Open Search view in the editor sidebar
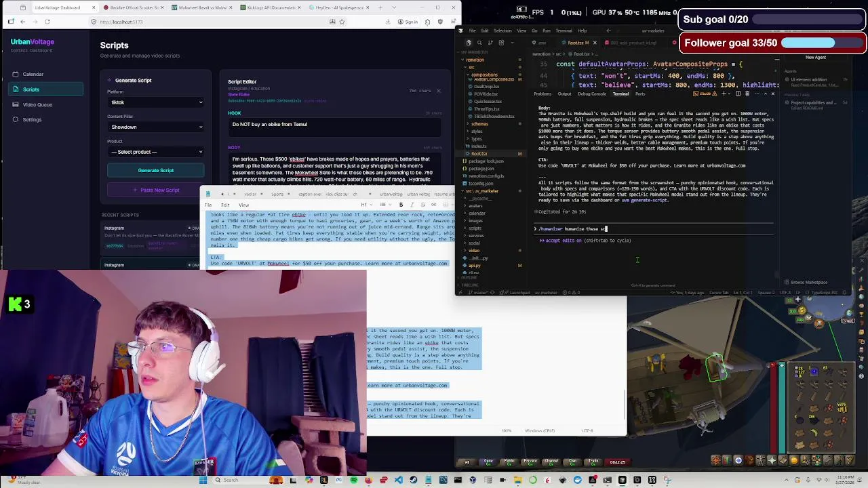The width and height of the screenshot is (868, 488). pyautogui.click(x=479, y=43)
